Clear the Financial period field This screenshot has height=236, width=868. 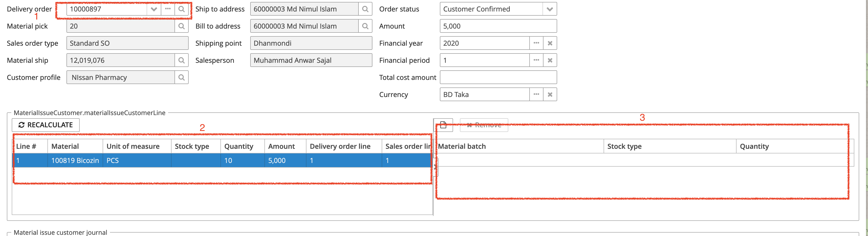[x=550, y=60]
